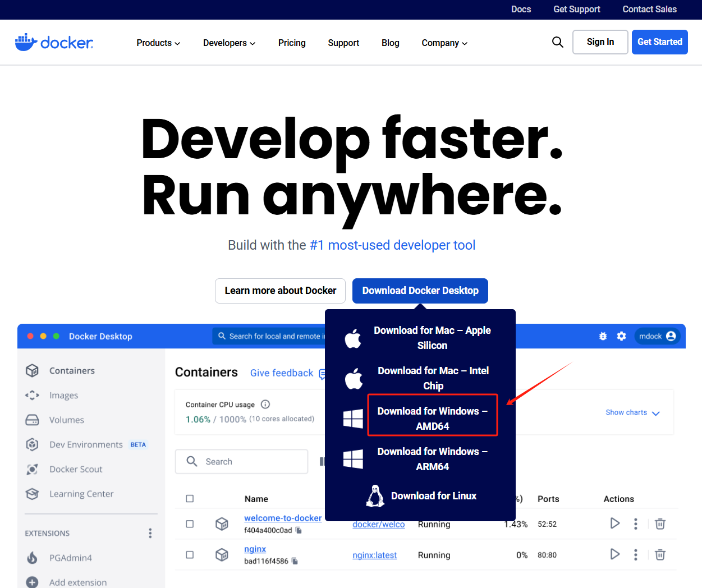Click the Docker whale logo
This screenshot has height=588, width=702.
(x=54, y=43)
